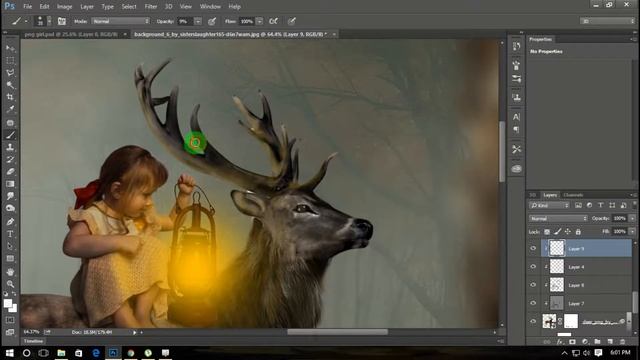
Task: Select the Zoom tool
Action: [x=10, y=284]
